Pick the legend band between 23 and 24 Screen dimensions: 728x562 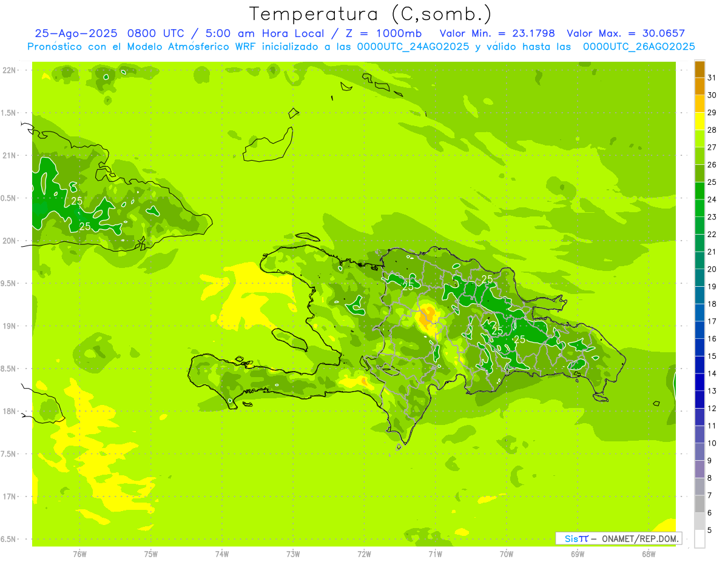coord(699,208)
